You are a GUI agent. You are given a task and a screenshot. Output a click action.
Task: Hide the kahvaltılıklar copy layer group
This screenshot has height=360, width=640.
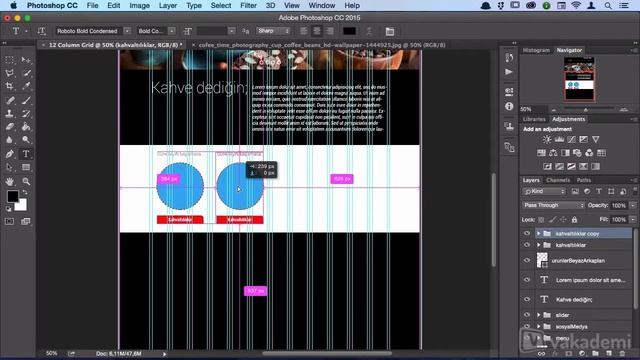click(527, 233)
